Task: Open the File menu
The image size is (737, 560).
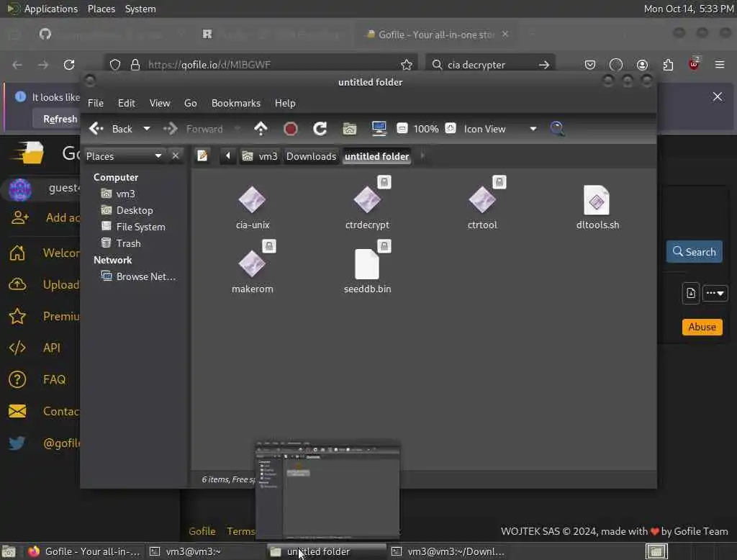Action: pos(96,103)
